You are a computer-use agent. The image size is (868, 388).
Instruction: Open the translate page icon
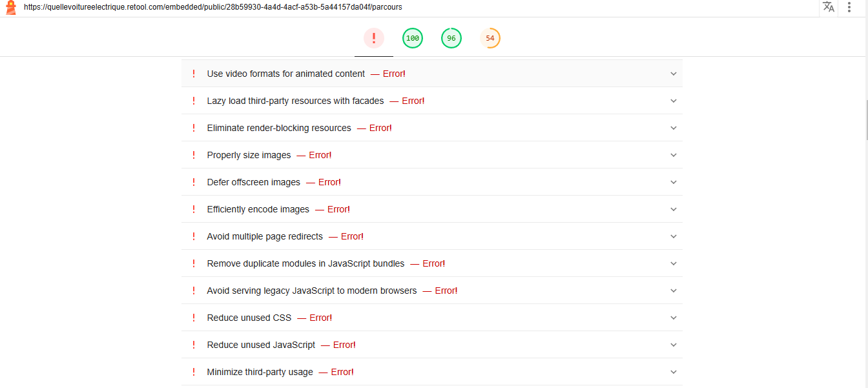(828, 7)
